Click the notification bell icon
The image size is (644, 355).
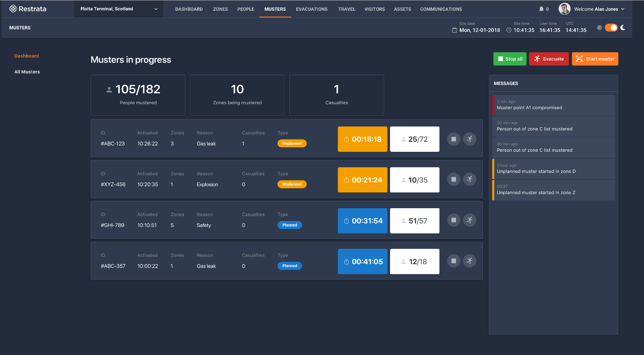pos(541,9)
